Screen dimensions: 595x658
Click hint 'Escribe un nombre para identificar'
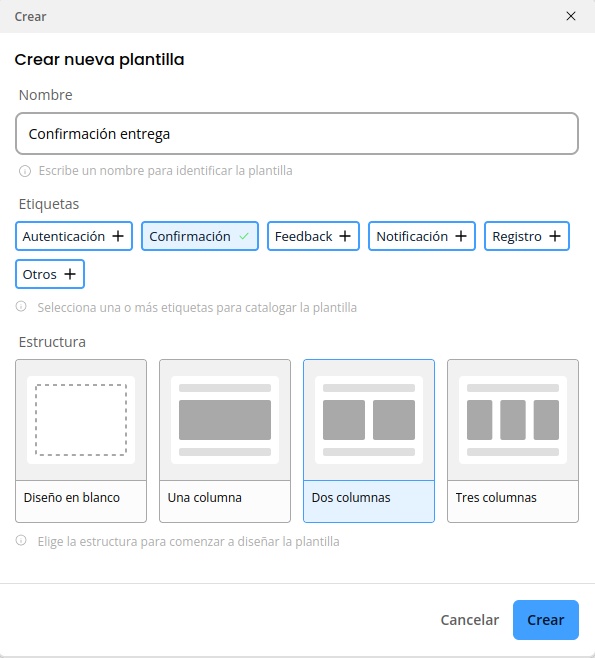165,171
